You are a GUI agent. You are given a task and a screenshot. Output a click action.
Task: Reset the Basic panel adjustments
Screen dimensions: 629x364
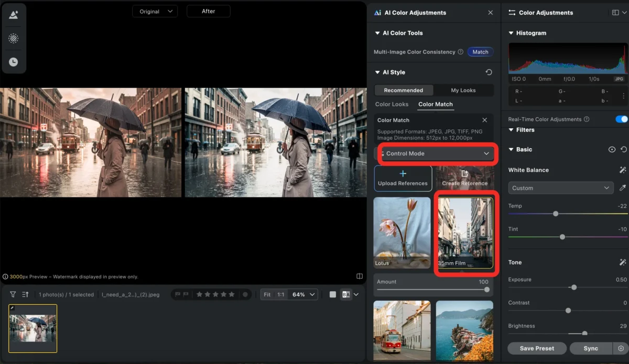click(x=623, y=150)
